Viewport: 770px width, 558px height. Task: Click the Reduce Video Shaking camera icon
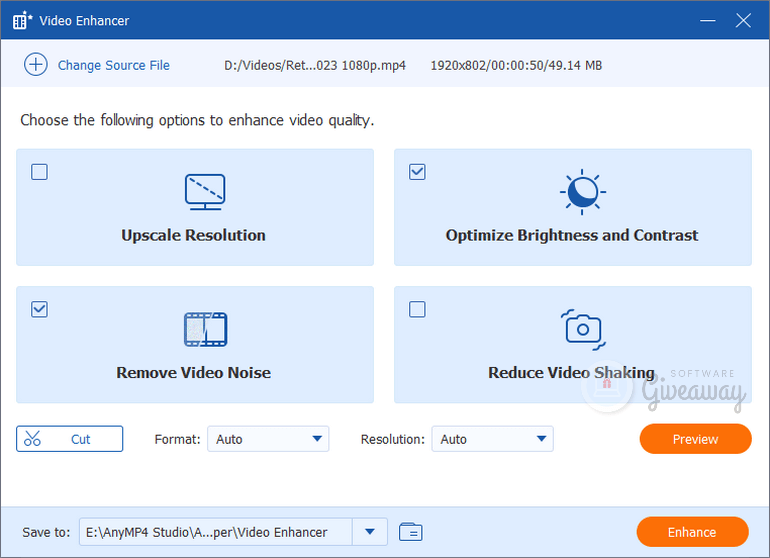point(583,330)
